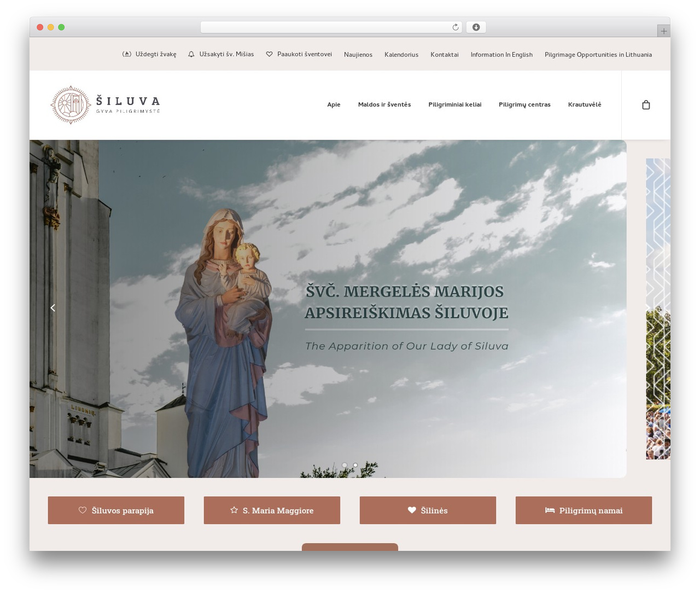Select the second slider pagination dot
Viewport: 700px width, 593px height.
355,465
